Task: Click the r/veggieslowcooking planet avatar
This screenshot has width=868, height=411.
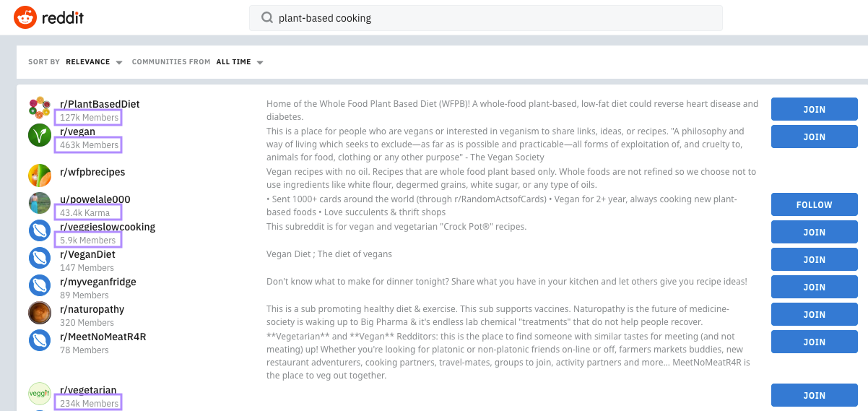Action: 40,230
